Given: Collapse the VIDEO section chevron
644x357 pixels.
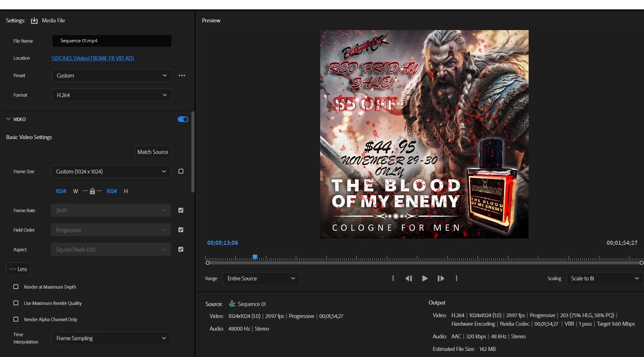Looking at the screenshot, I should coord(8,119).
